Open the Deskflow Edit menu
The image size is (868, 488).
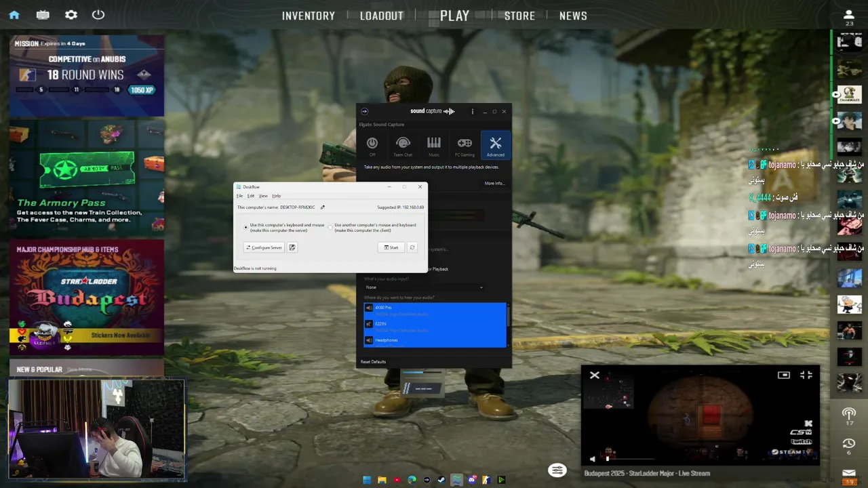[250, 196]
